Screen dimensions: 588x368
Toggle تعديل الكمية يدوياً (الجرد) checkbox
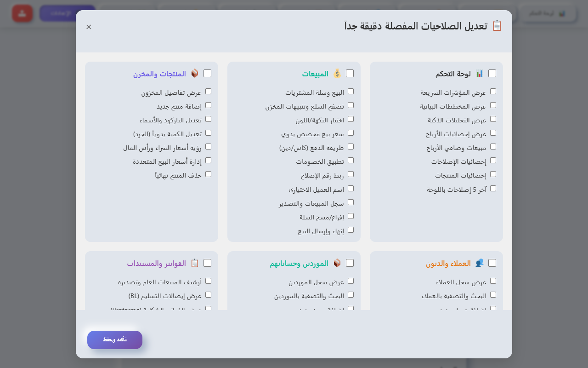pos(208,133)
